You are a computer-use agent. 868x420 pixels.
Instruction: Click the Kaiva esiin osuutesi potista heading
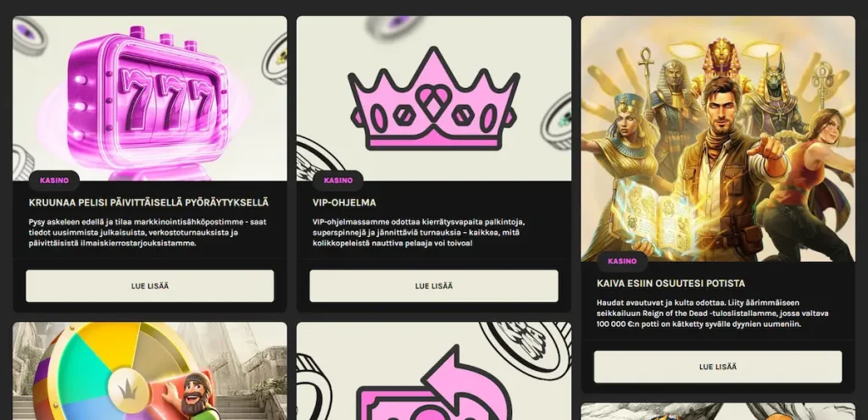click(x=671, y=284)
